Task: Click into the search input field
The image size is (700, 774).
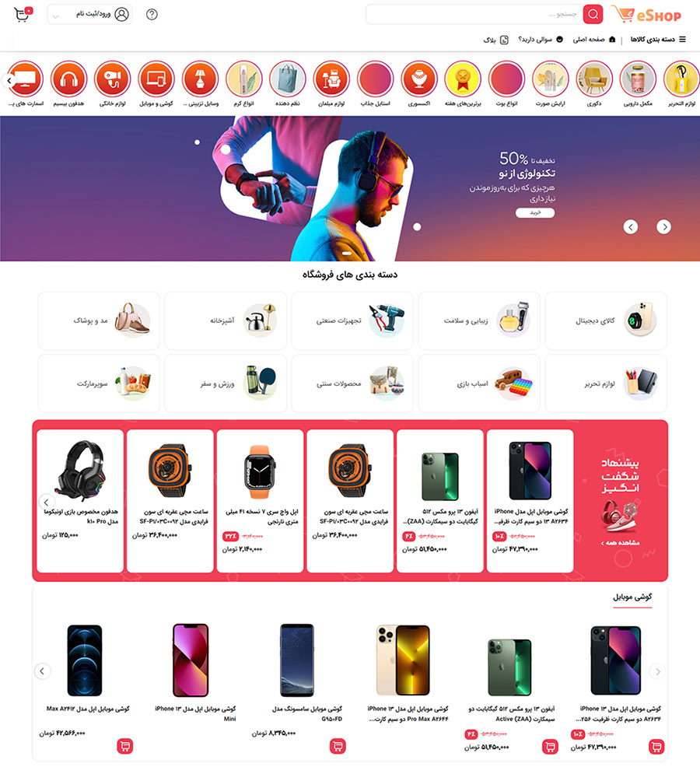Action: coord(474,14)
